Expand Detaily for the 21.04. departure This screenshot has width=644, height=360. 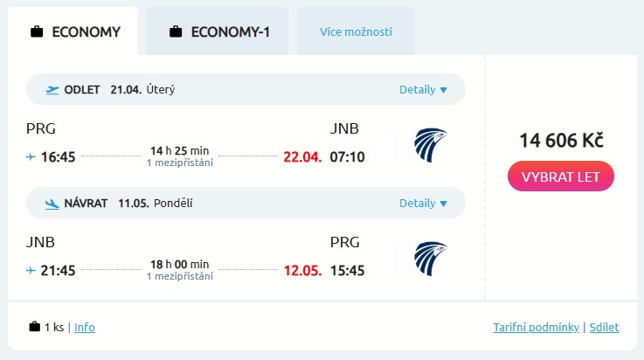pyautogui.click(x=423, y=89)
